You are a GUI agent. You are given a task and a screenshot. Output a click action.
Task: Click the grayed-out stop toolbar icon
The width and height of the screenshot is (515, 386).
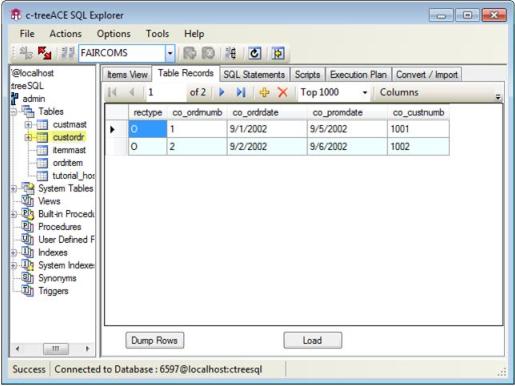209,53
